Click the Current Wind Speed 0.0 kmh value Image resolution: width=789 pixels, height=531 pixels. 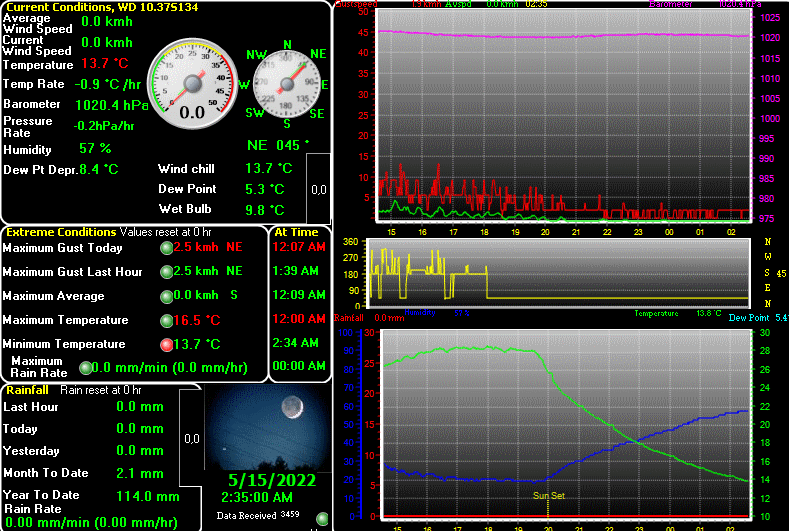(107, 43)
